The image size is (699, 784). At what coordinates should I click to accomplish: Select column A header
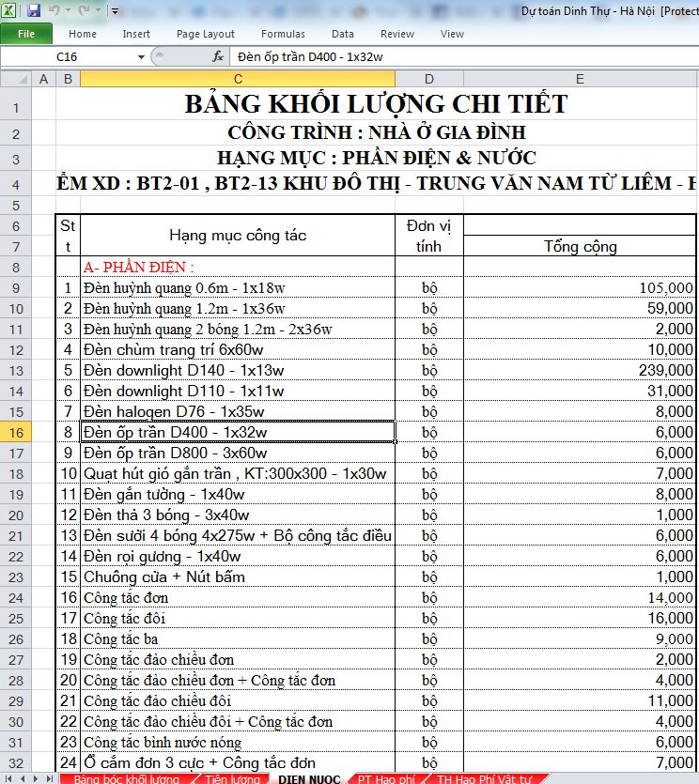[x=43, y=79]
